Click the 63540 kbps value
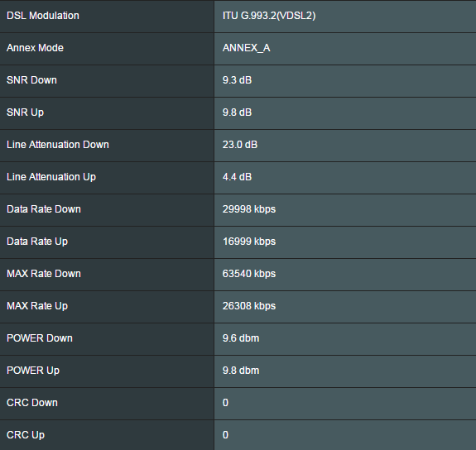This screenshot has height=450, width=476. point(249,274)
